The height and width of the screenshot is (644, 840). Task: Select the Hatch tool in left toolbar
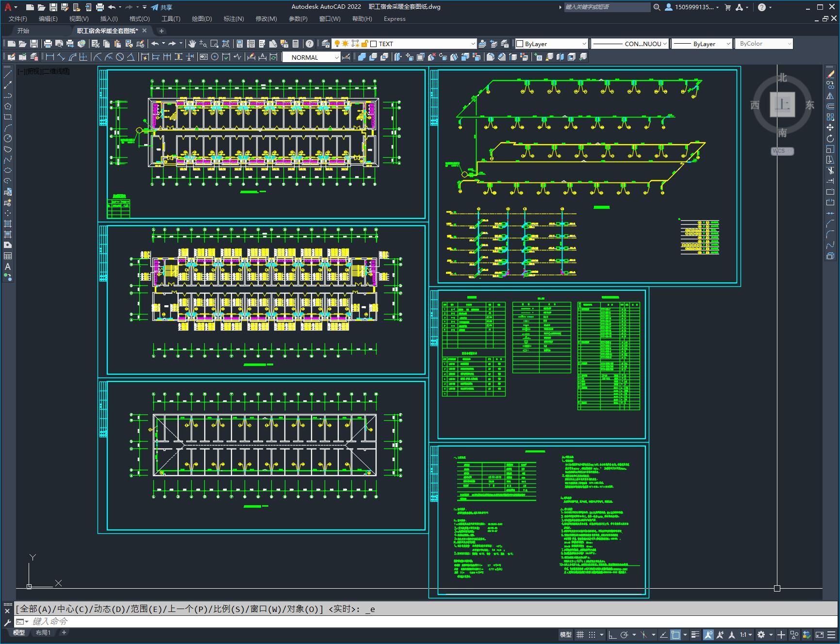point(8,224)
